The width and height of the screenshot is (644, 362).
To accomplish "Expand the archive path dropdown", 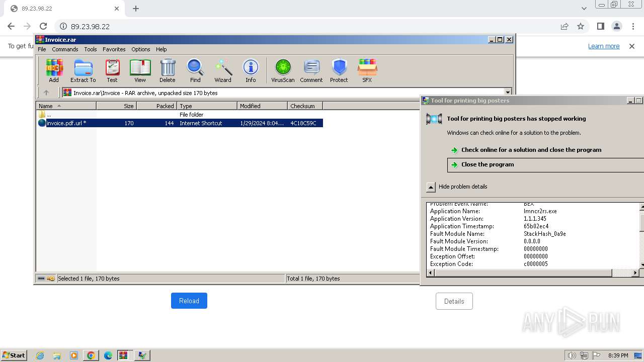I will 508,93.
